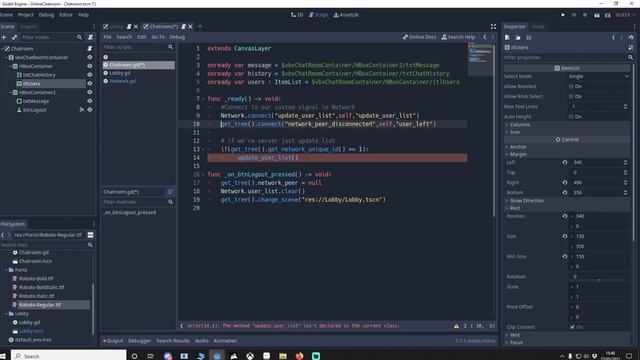Jump to _on_btnLogout_pressed method

coord(130,213)
